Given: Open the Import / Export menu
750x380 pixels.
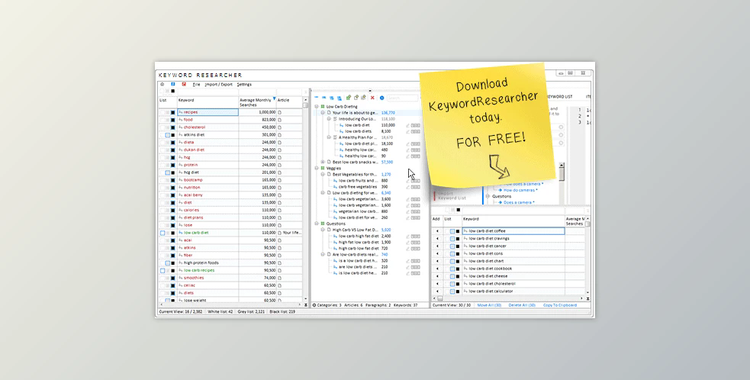Looking at the screenshot, I should 219,84.
